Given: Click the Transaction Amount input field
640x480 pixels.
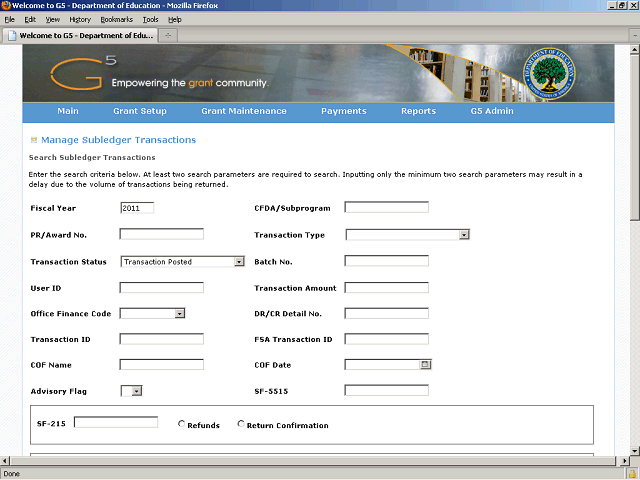Looking at the screenshot, I should click(387, 287).
